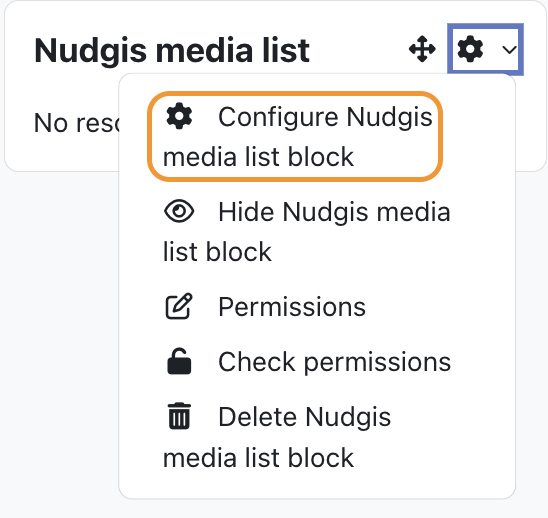The image size is (548, 518).
Task: Click the word 'Configure' in the menu
Action: click(278, 118)
